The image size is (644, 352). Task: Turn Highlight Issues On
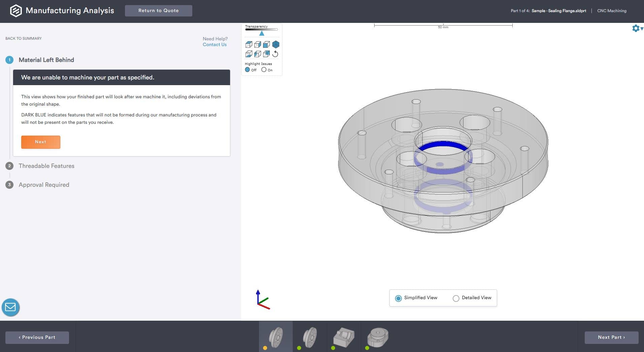click(264, 70)
